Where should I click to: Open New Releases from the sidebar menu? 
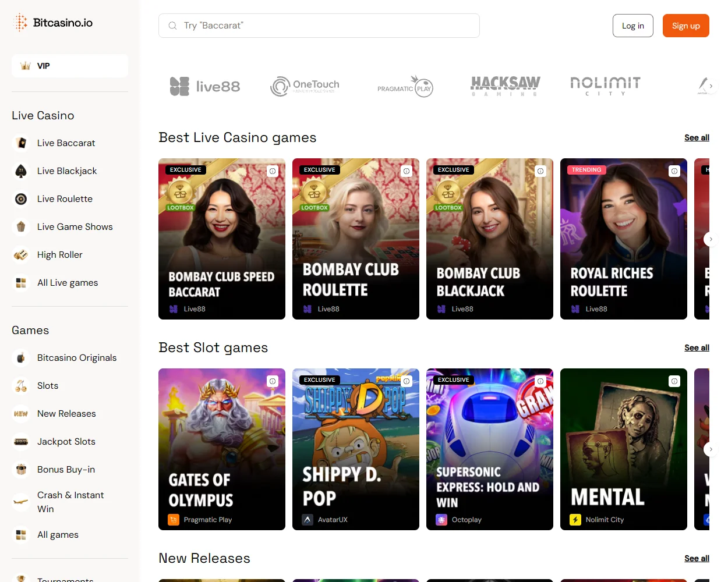pos(66,413)
